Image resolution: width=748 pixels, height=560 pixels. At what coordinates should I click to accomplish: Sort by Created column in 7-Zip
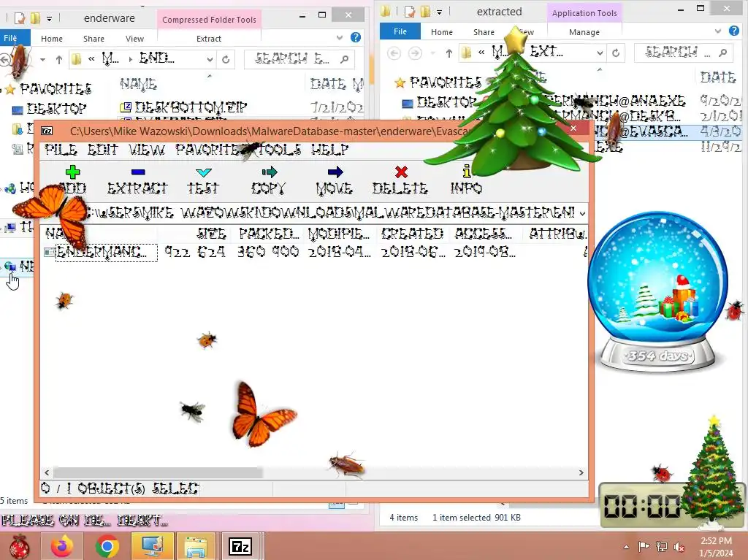412,234
